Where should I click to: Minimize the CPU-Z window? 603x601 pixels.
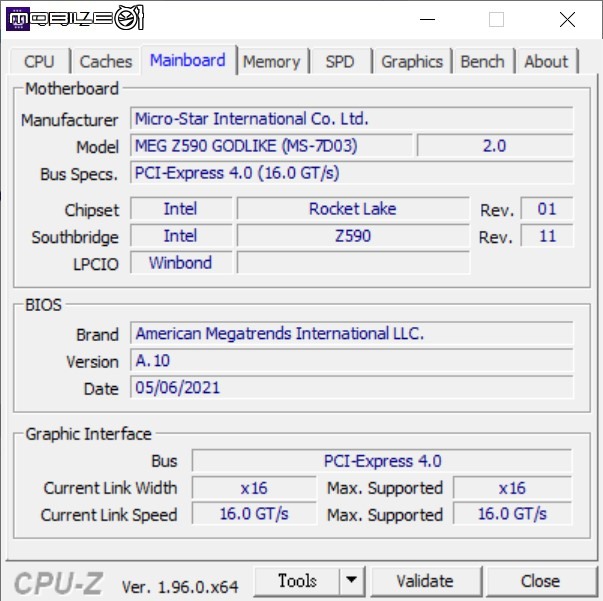tap(427, 19)
